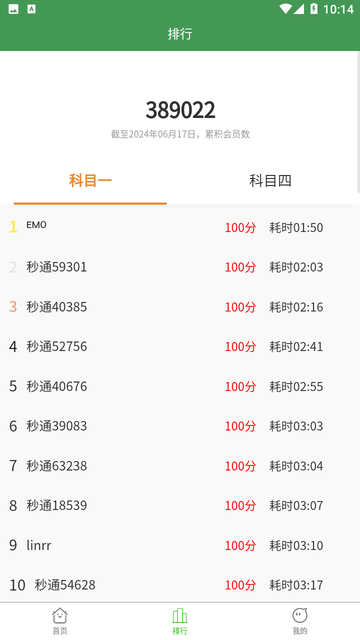Tap the battery charging icon
This screenshot has width=360, height=640.
[x=314, y=9]
